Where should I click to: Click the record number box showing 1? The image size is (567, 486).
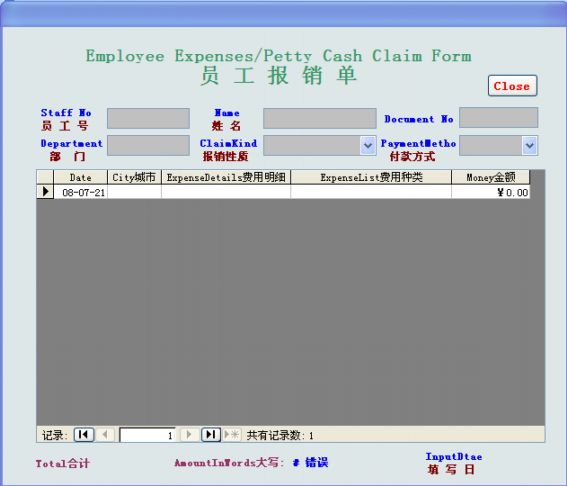pos(148,435)
